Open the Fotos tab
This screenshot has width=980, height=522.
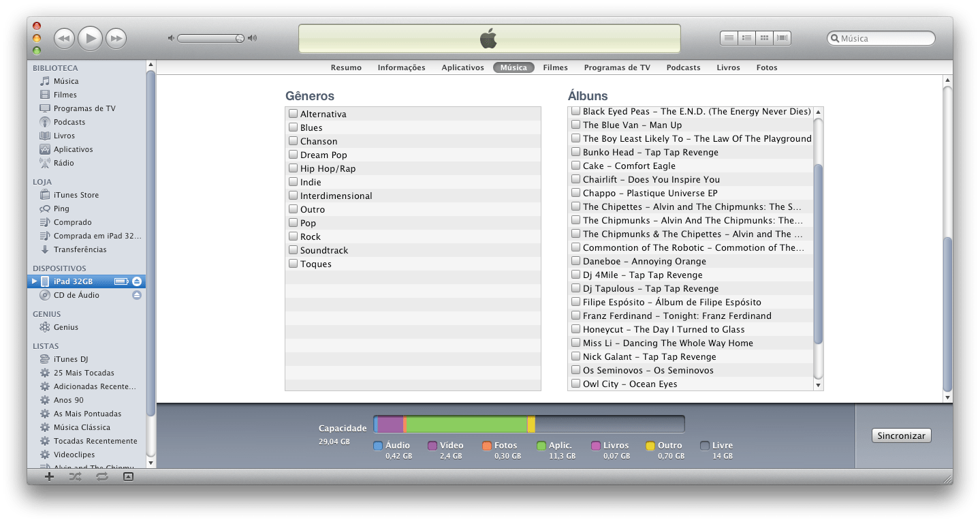tap(766, 67)
